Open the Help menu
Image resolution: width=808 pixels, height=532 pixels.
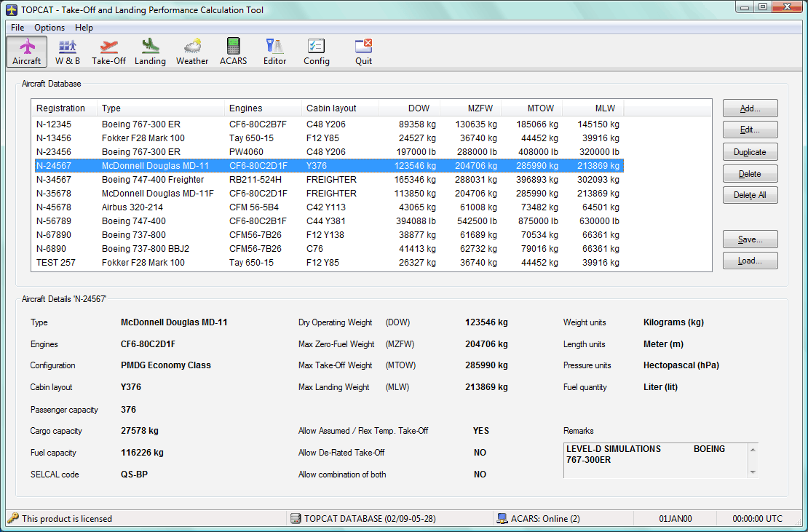coord(84,28)
